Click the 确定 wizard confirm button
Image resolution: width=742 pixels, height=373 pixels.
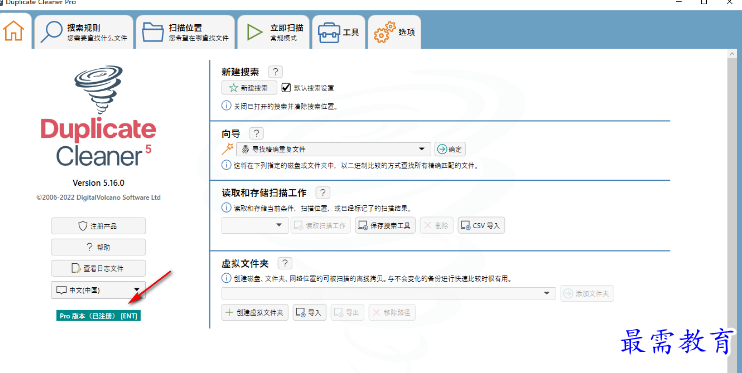pyautogui.click(x=450, y=149)
